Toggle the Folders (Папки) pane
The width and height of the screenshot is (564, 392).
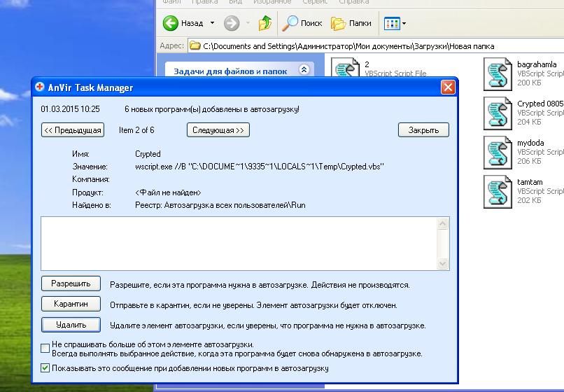click(x=351, y=23)
